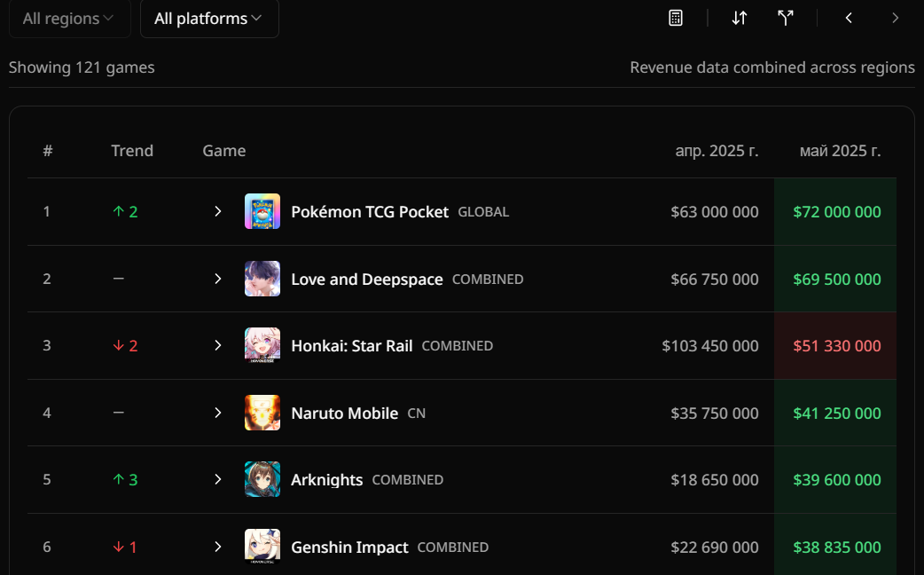
Task: Expand the Pokémon TCG Pocket row
Action: click(218, 211)
